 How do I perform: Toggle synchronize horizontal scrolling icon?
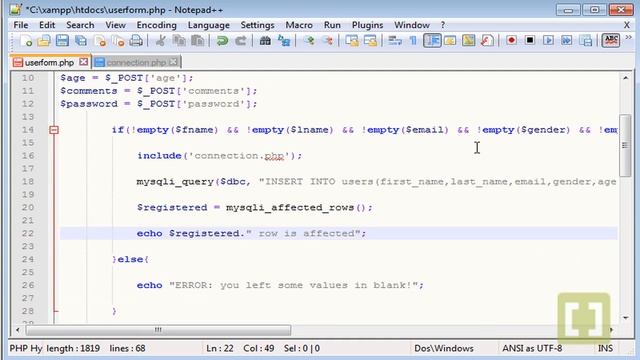370,41
